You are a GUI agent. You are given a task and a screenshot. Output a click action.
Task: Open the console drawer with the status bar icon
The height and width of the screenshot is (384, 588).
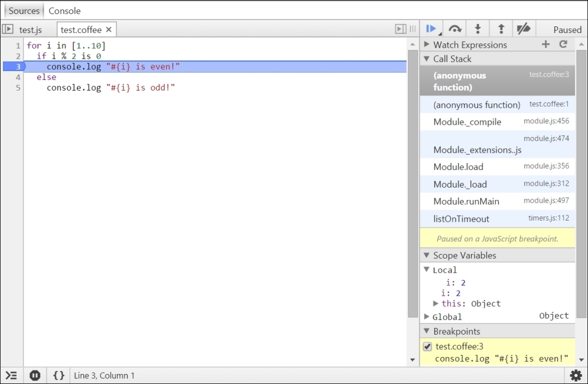pyautogui.click(x=12, y=375)
